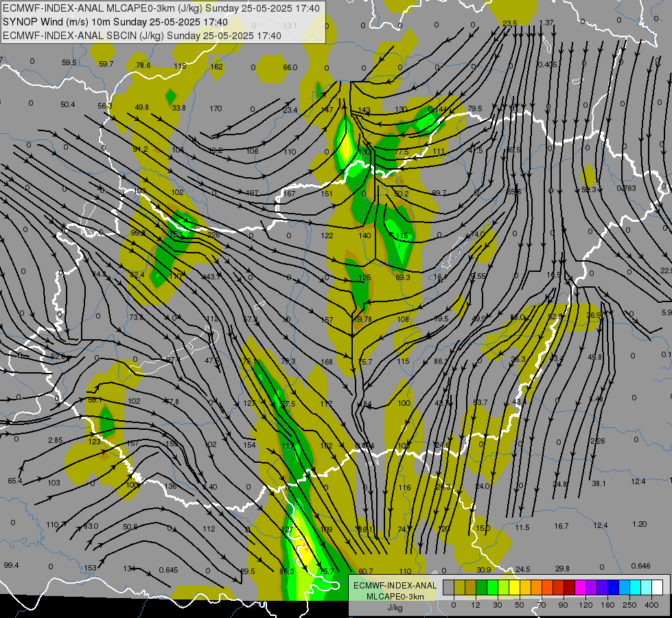Viewport: 672px width, 618px height.
Task: Click the map value '226'
Action: point(213,235)
